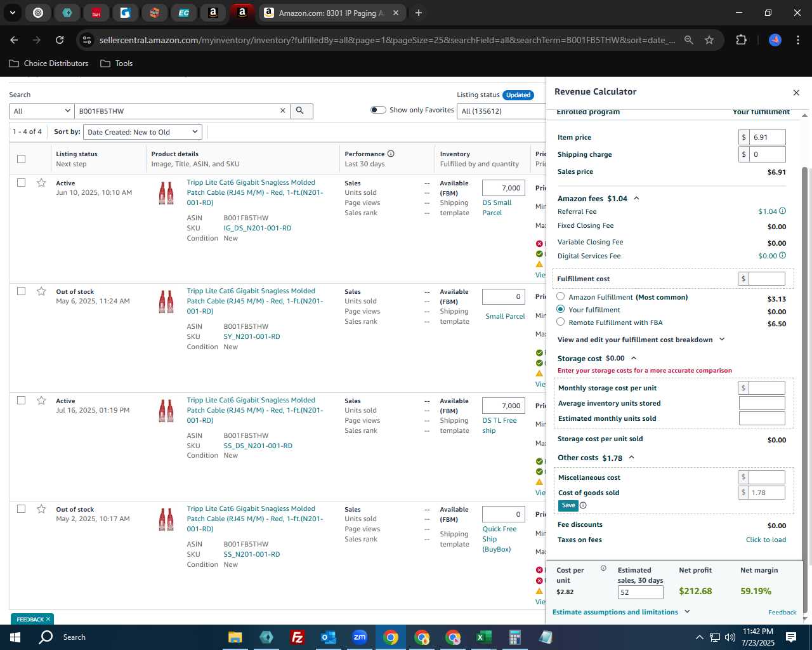Image resolution: width=812 pixels, height=650 pixels.
Task: Click the Click to load taxes link
Action: pyautogui.click(x=766, y=540)
